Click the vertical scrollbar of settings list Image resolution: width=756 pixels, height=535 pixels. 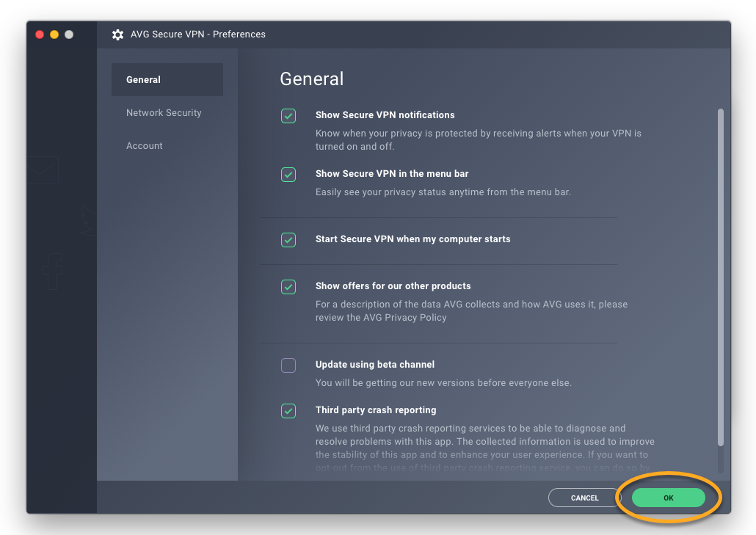tap(720, 277)
